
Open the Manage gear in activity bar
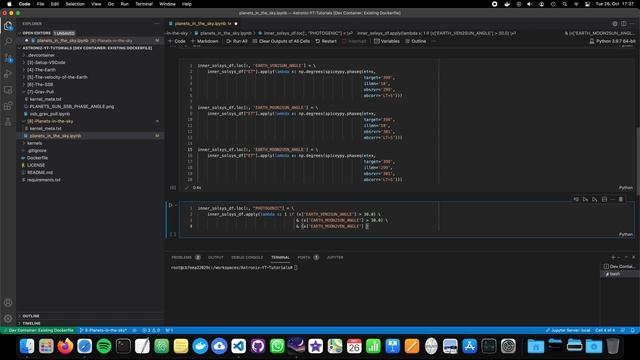(8, 318)
